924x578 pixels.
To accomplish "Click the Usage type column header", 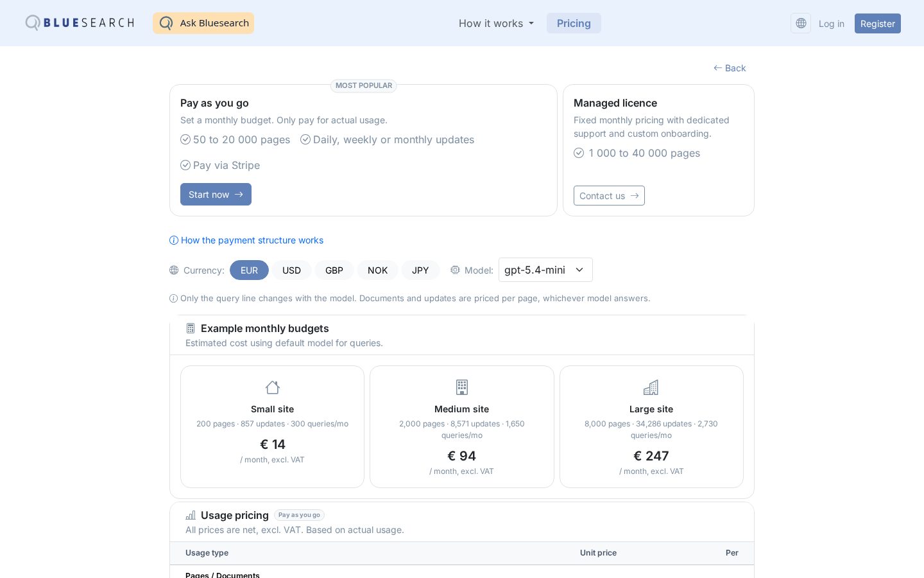I will coord(207,553).
